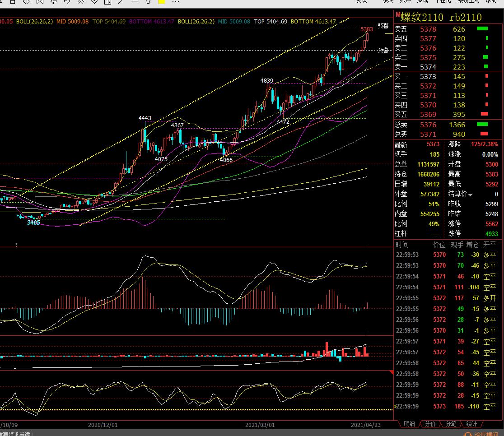Click the 内盘 value 554255
Screen dimensions: 504x436
point(430,214)
